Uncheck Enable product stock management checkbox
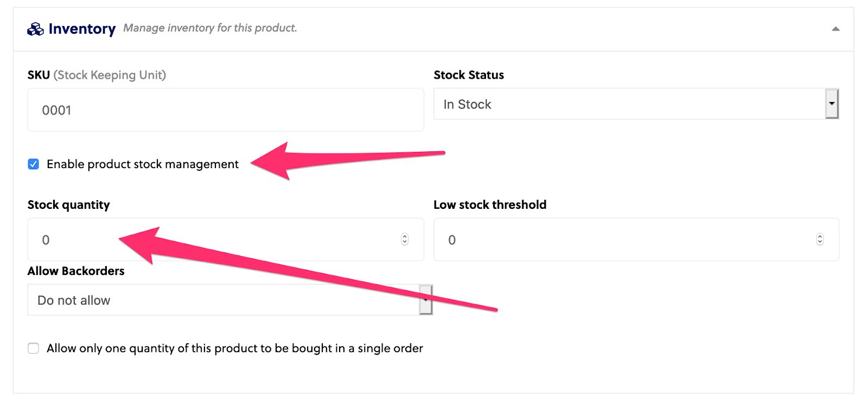 coord(34,164)
